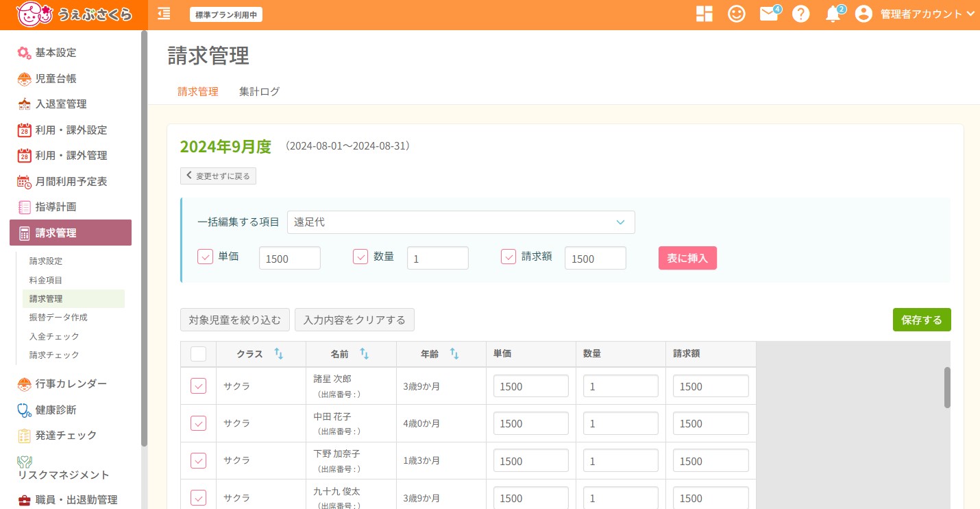The height and width of the screenshot is (509, 980).
Task: Click 対象児童を絞り込む button
Action: (x=235, y=320)
